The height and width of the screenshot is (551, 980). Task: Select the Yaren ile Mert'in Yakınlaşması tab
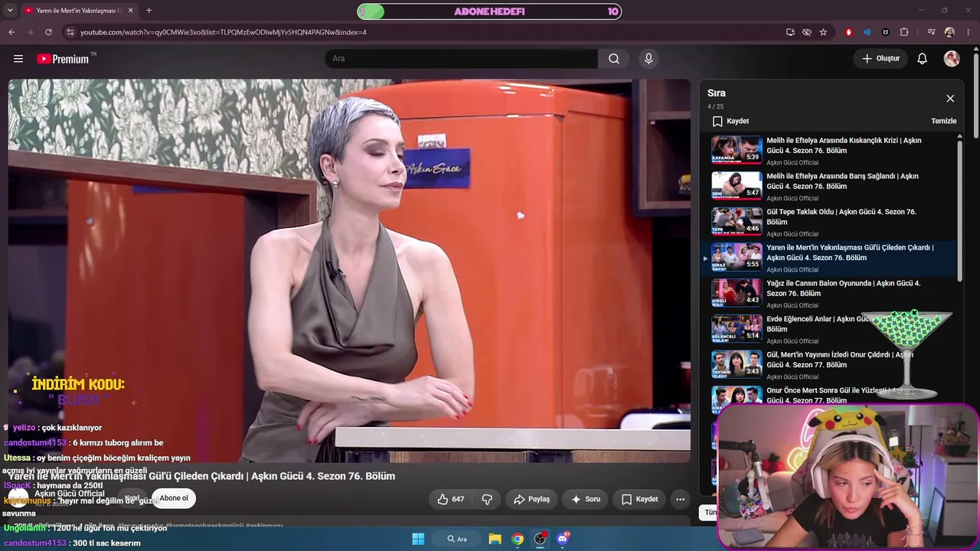(79, 11)
